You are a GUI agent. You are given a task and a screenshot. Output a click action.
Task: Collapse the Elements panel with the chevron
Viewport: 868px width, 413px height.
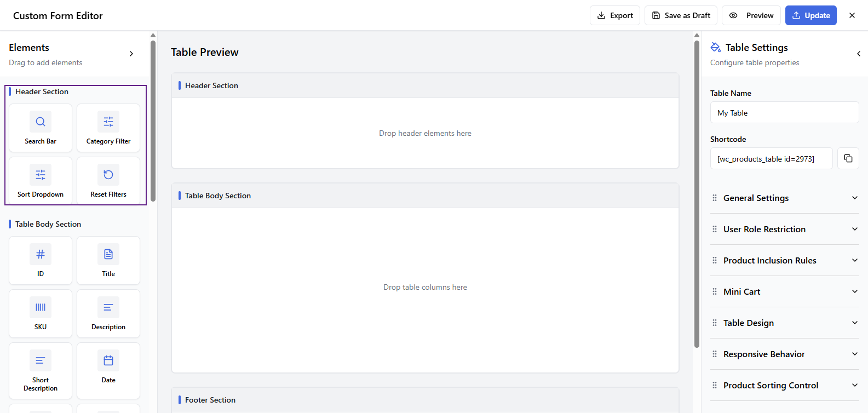pos(131,54)
